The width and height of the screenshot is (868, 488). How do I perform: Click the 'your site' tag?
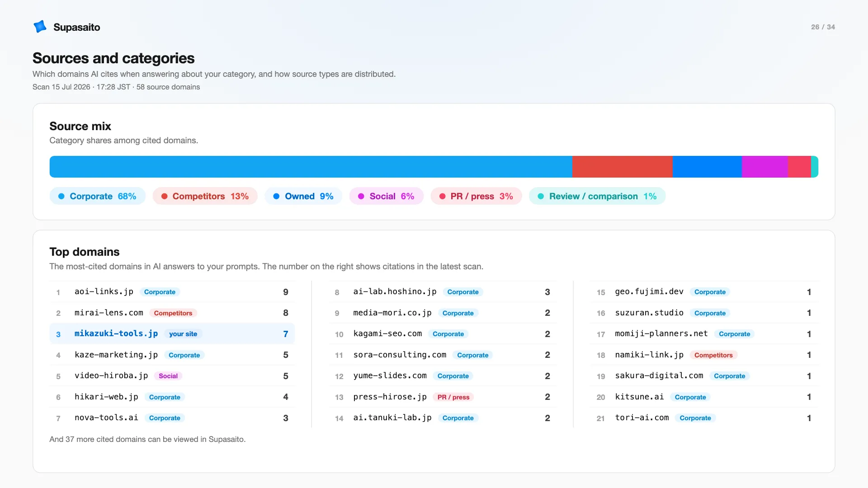click(x=183, y=334)
